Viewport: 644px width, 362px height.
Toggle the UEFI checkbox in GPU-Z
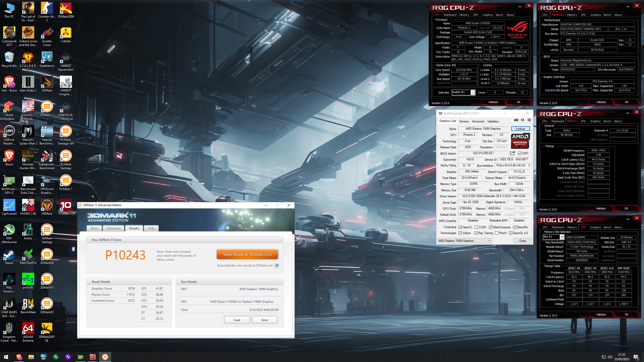pyautogui.click(x=520, y=153)
